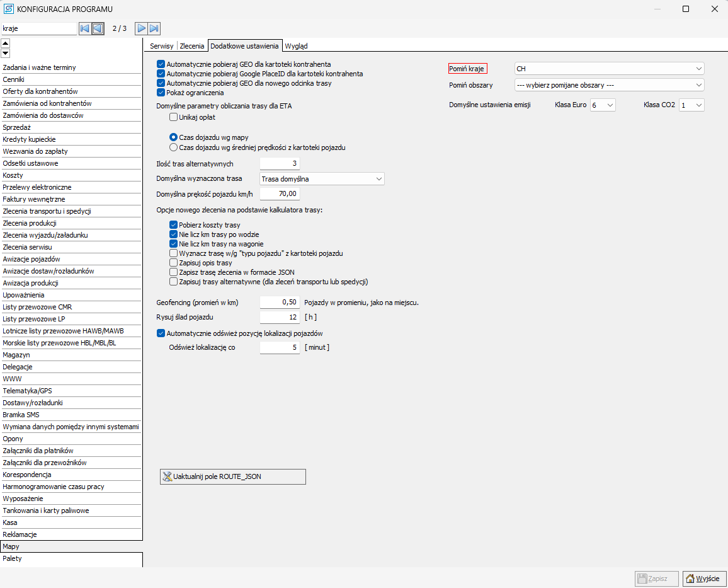Uncheck Pobierz koszty trasy
Screen dimensions: 728x588
[173, 225]
